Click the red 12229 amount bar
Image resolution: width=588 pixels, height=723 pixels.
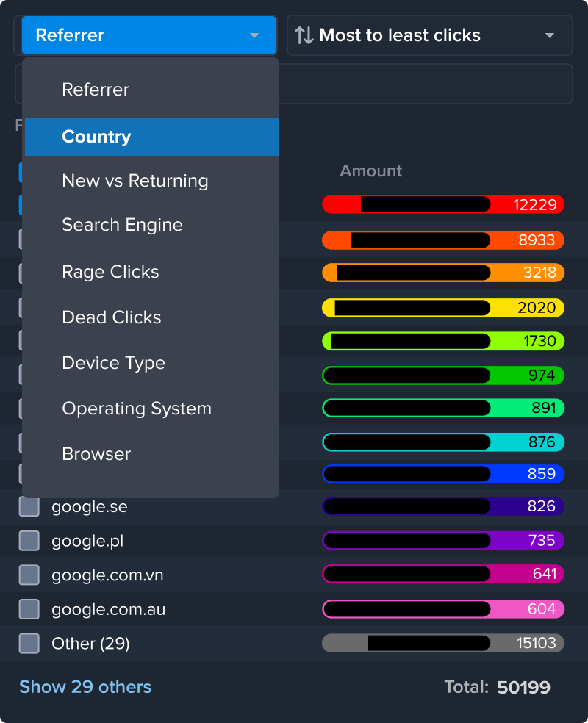click(x=442, y=204)
